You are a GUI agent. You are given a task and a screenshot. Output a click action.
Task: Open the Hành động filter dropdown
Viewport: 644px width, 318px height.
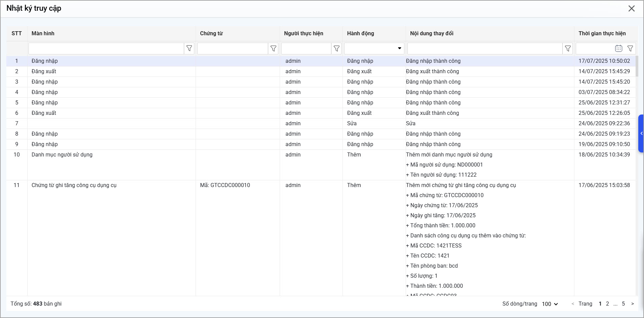(x=374, y=48)
